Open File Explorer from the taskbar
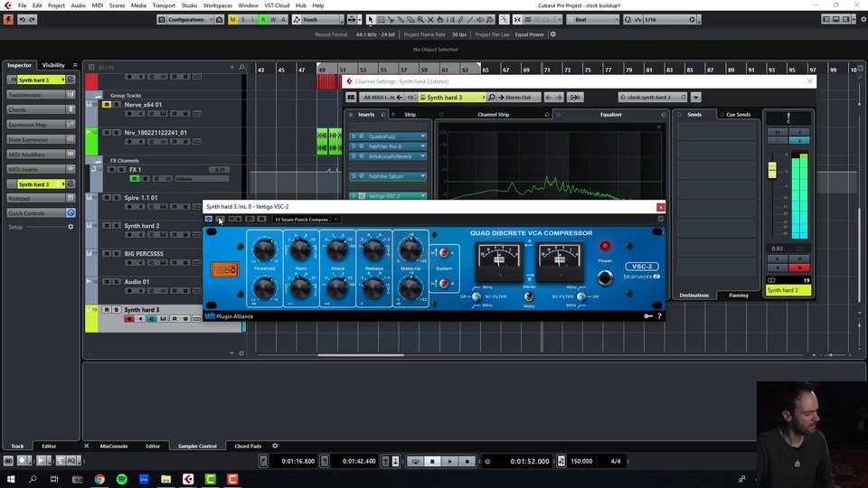The height and width of the screenshot is (488, 868). pyautogui.click(x=166, y=479)
